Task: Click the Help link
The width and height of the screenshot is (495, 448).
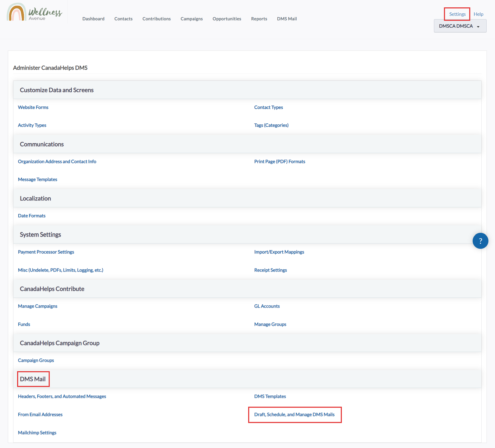Action: point(478,14)
